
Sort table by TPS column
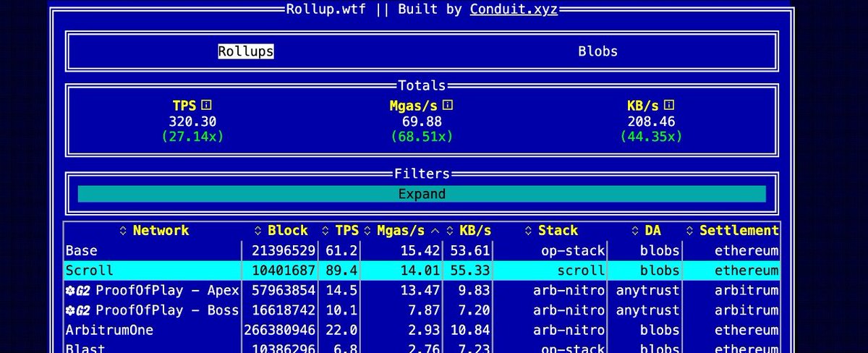coord(340,231)
